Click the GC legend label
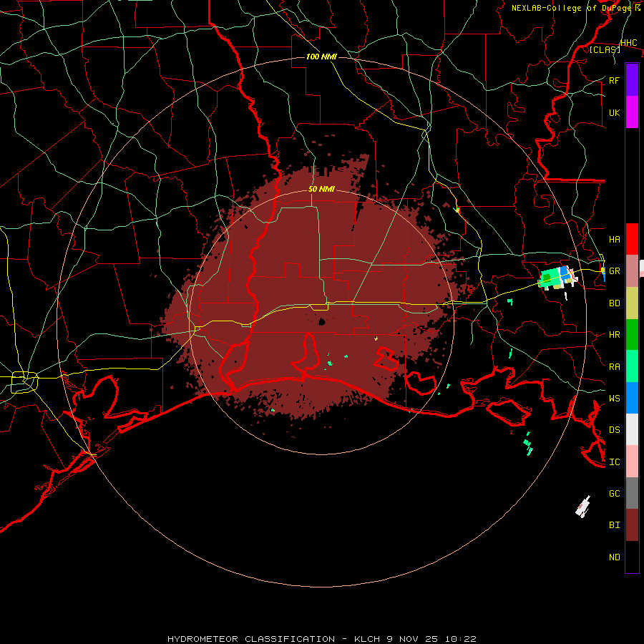Viewport: 644px width, 644px height. 615,493
